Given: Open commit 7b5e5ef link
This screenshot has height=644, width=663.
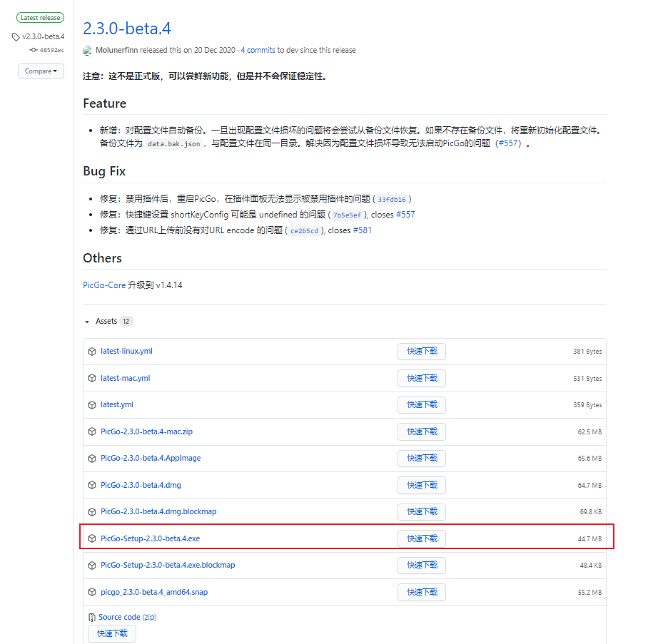Looking at the screenshot, I should point(347,215).
